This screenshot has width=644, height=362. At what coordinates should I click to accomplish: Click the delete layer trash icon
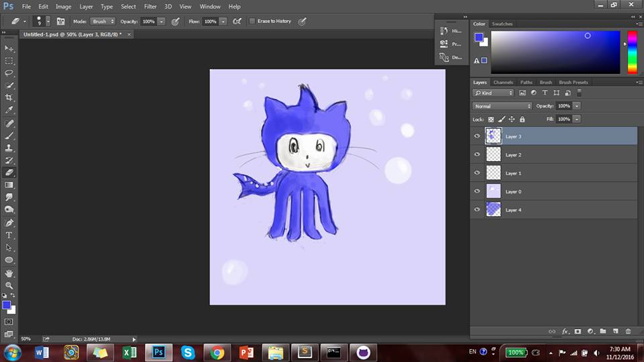click(628, 331)
